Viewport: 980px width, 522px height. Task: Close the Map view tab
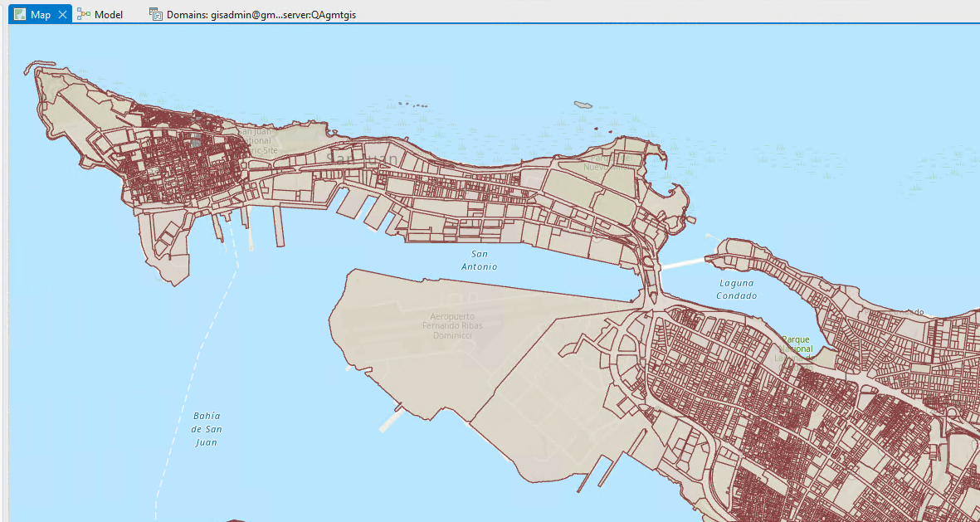62,13
